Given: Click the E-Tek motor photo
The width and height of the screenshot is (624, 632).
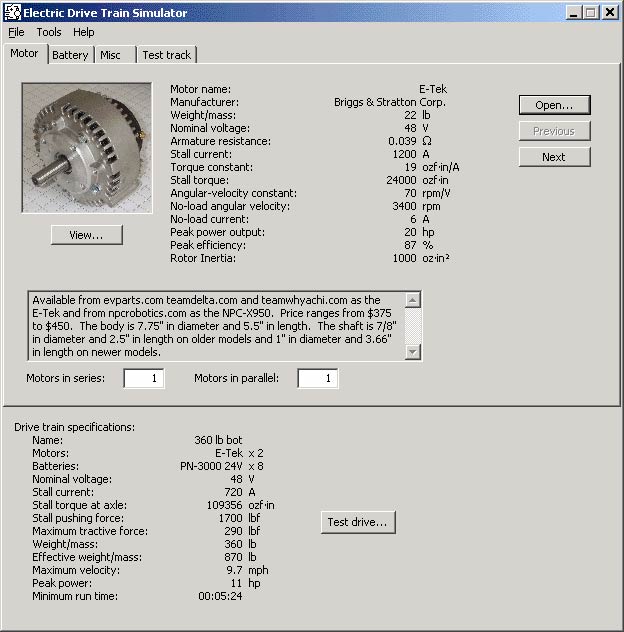Looking at the screenshot, I should pyautogui.click(x=87, y=147).
